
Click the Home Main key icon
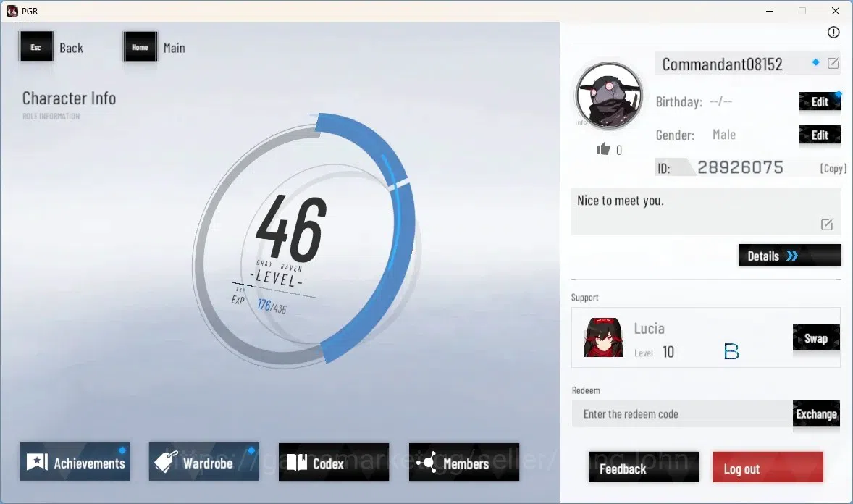coord(140,47)
